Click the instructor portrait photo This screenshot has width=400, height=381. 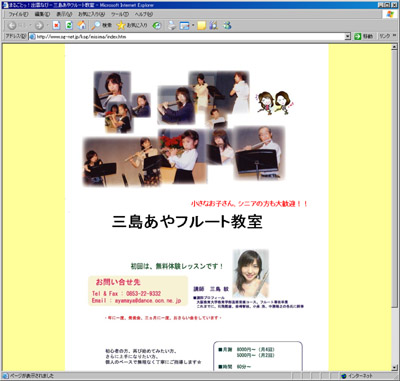tap(250, 273)
